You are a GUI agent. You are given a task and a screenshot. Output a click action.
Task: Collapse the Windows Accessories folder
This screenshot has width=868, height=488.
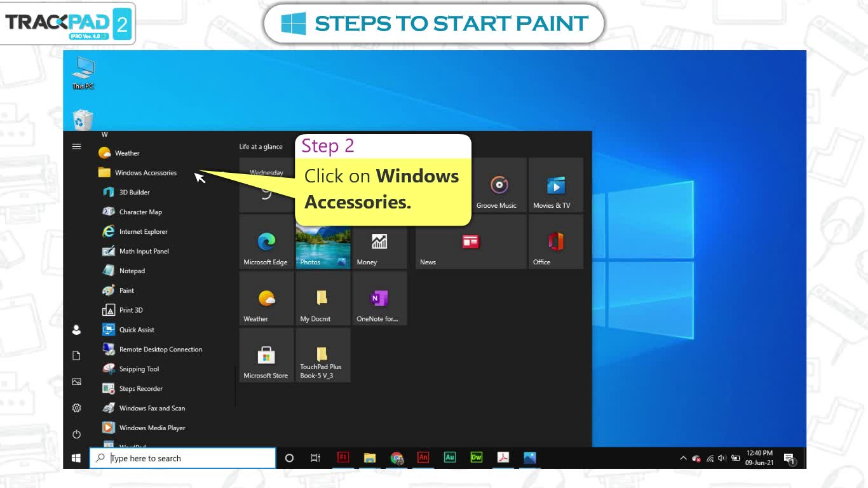pyautogui.click(x=137, y=173)
